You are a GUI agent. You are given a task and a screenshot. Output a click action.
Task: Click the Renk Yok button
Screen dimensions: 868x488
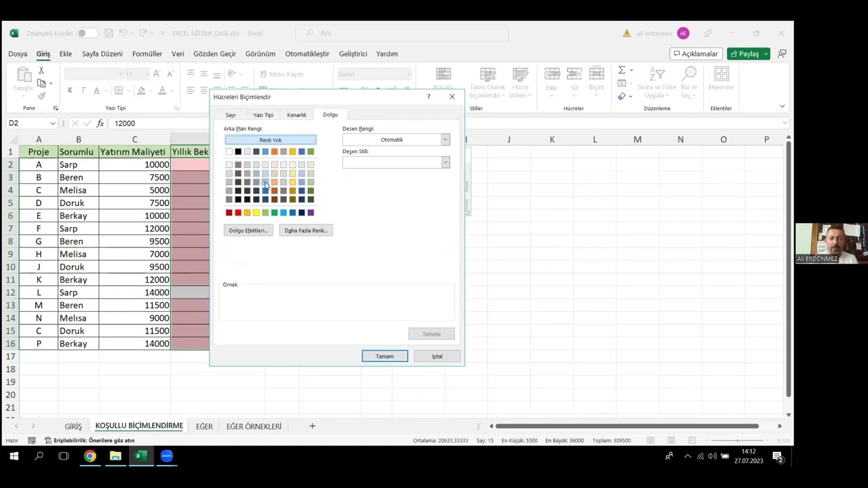(x=271, y=140)
